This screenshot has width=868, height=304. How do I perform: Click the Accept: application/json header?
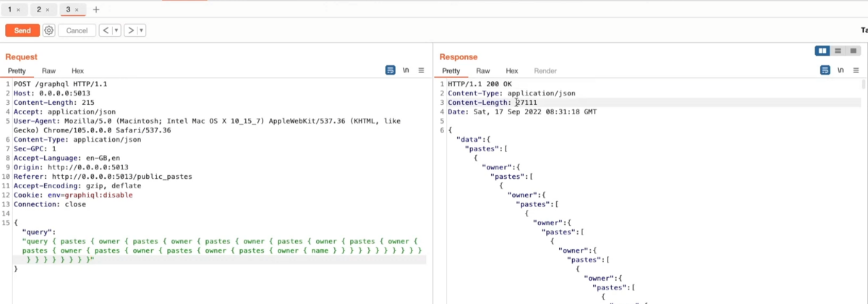coord(64,112)
